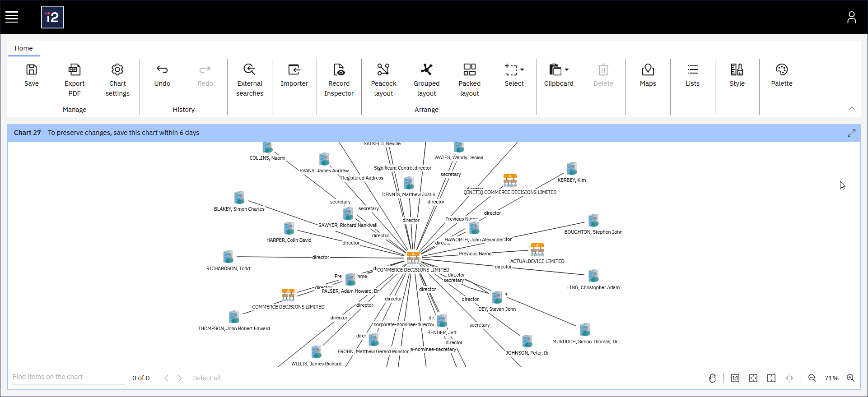Viewport: 868px width, 397px height.
Task: Select the HAWORTH, John Alexander node
Action: tap(474, 228)
